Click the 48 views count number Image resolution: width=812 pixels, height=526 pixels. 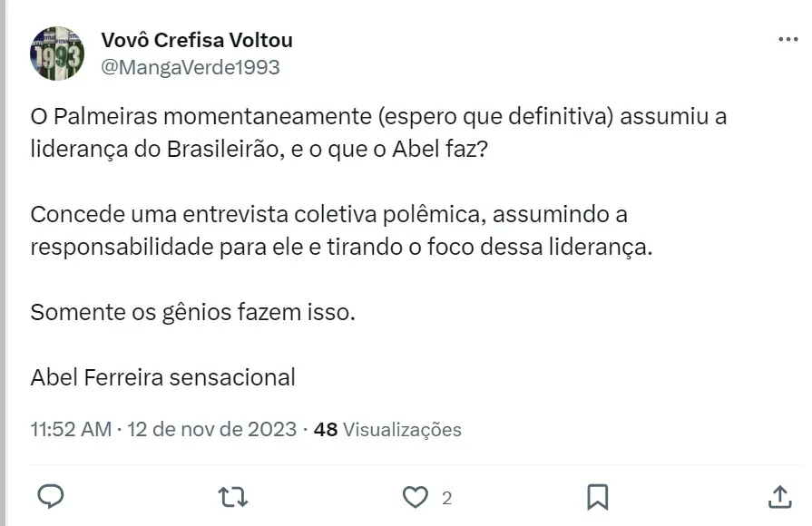pos(325,429)
